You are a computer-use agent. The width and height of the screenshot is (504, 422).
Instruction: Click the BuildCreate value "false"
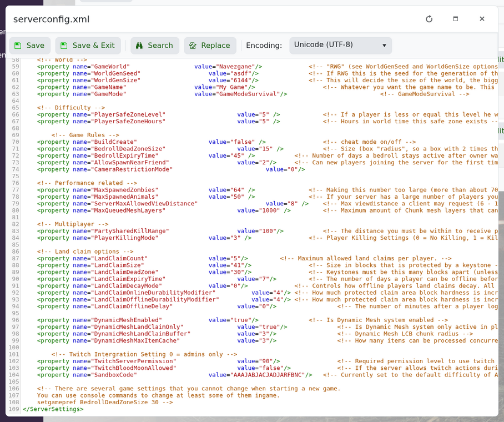point(243,142)
